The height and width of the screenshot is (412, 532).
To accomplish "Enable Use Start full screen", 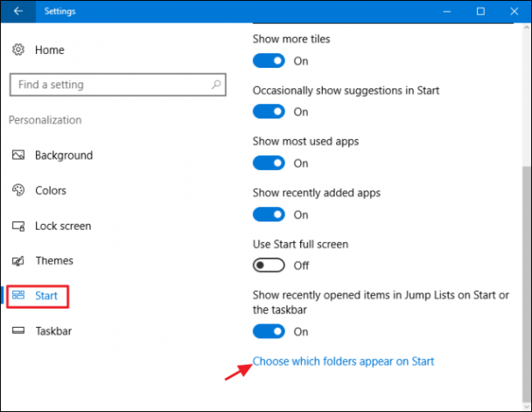I will 269,265.
